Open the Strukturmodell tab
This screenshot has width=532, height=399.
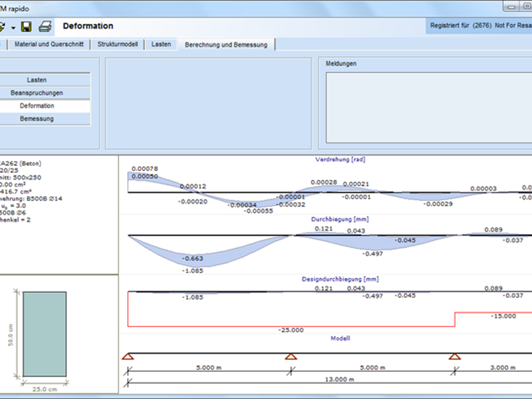[117, 45]
